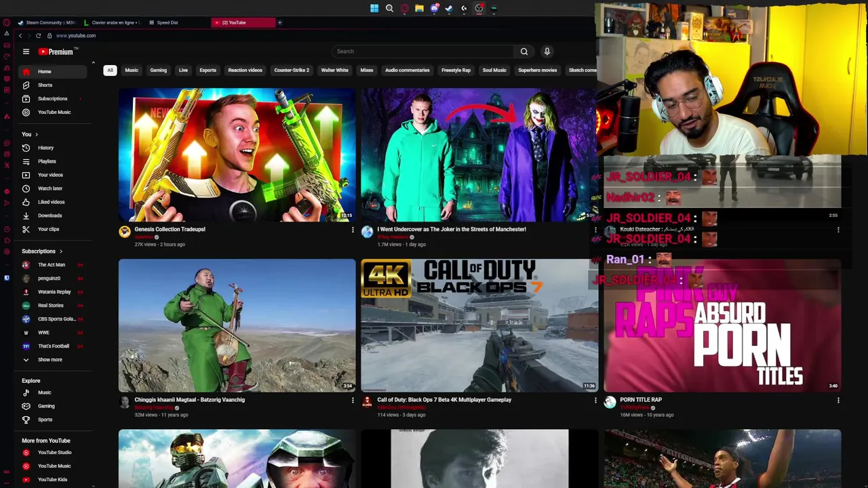This screenshot has width=868, height=488.
Task: Open File Explorer from the taskbar
Action: [x=419, y=8]
